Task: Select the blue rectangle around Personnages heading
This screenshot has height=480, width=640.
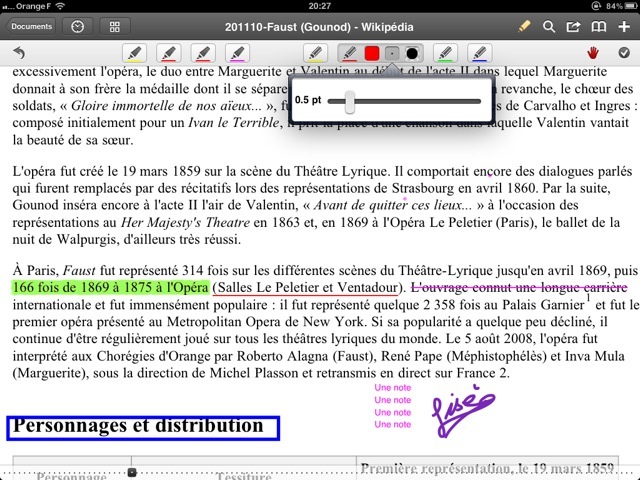Action: 143,427
